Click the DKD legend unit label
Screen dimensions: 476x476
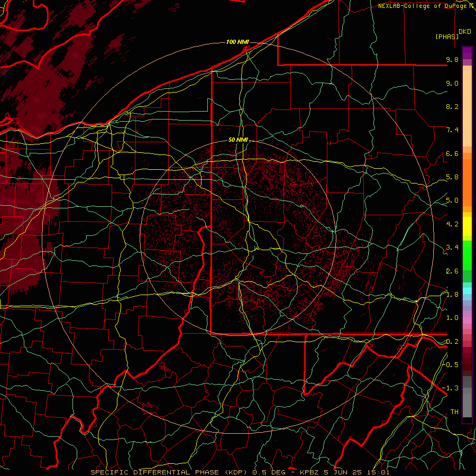pos(465,32)
